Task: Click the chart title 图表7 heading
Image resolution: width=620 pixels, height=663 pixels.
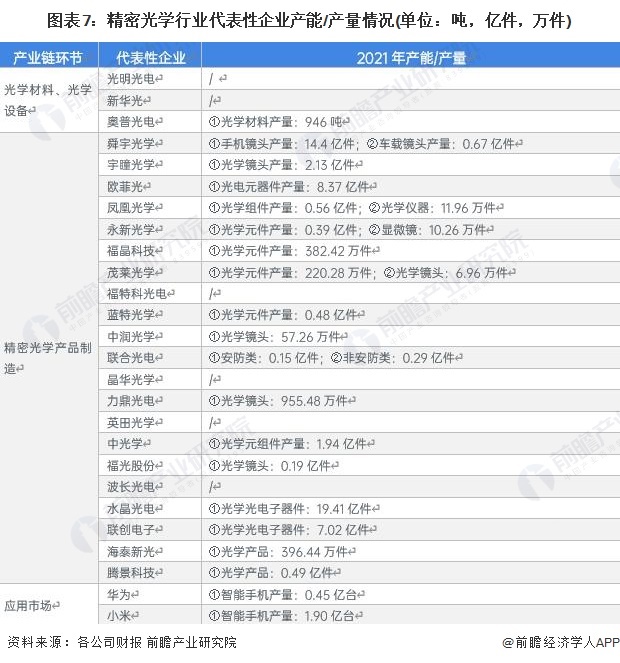Action: tap(309, 20)
